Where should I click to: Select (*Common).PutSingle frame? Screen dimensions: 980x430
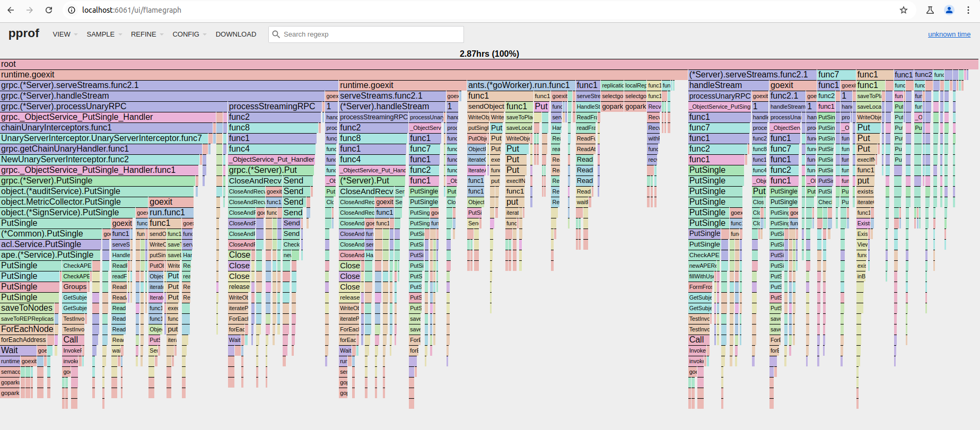(51, 234)
